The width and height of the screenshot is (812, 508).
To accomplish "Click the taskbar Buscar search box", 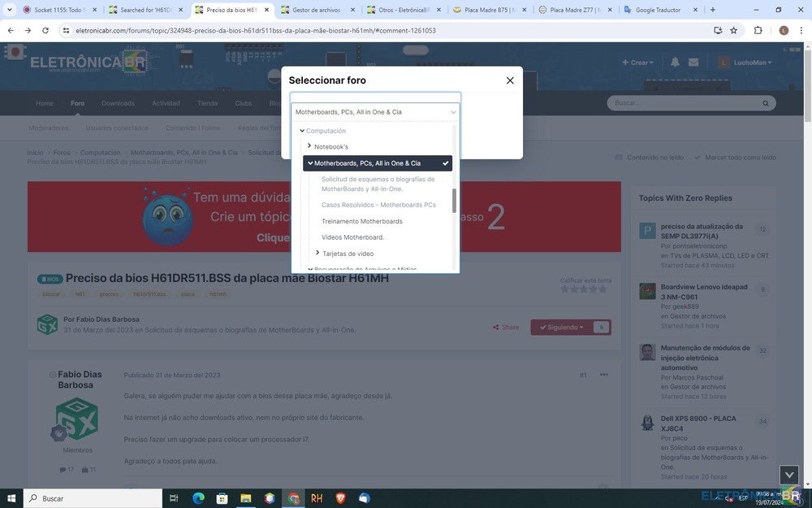I will tap(93, 498).
